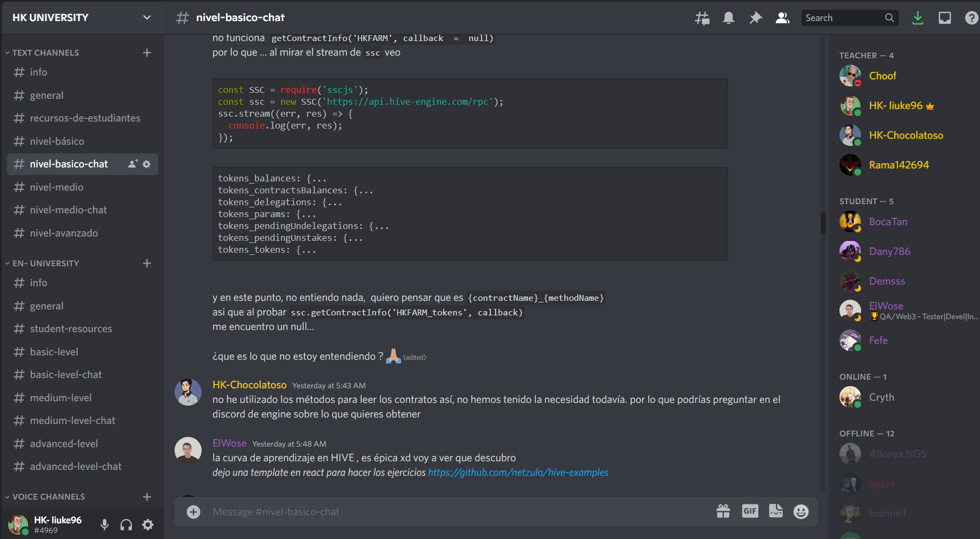
Task: Click ElWose's avatar beside message
Action: (188, 450)
